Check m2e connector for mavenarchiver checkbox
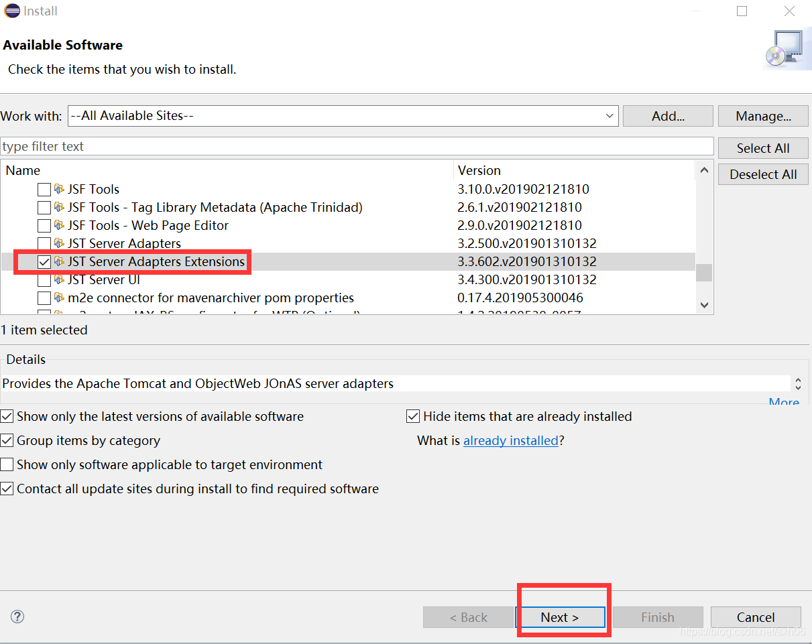The width and height of the screenshot is (812, 644). 44,298
